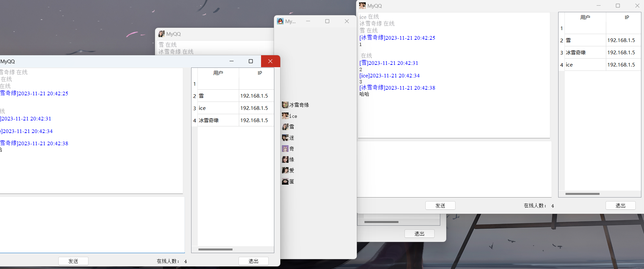Click 发送 in the right MyQQ window
The height and width of the screenshot is (269, 644).
[440, 205]
